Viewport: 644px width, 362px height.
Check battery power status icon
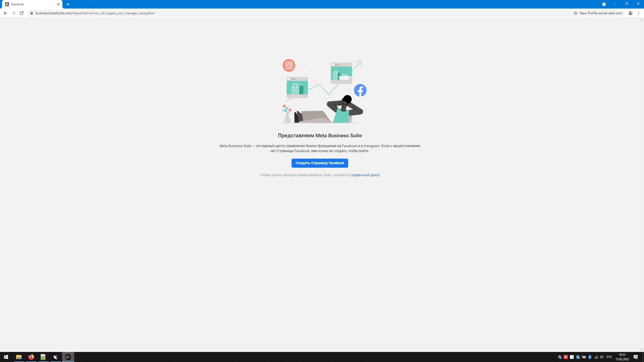coord(584,357)
